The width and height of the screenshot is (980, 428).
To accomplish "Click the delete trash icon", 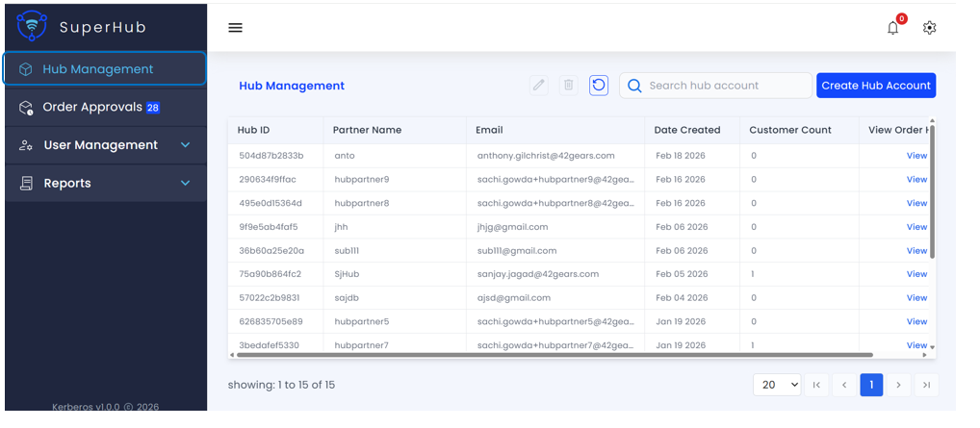I will point(569,86).
